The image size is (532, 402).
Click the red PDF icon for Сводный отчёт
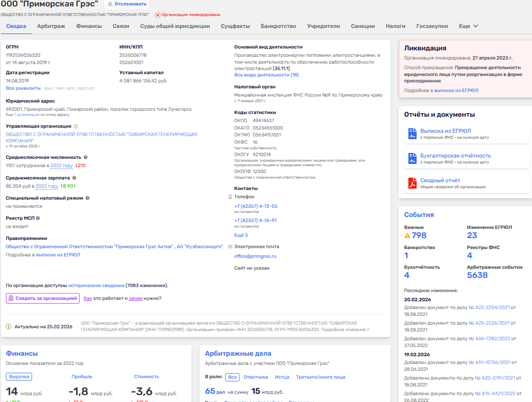(x=412, y=183)
